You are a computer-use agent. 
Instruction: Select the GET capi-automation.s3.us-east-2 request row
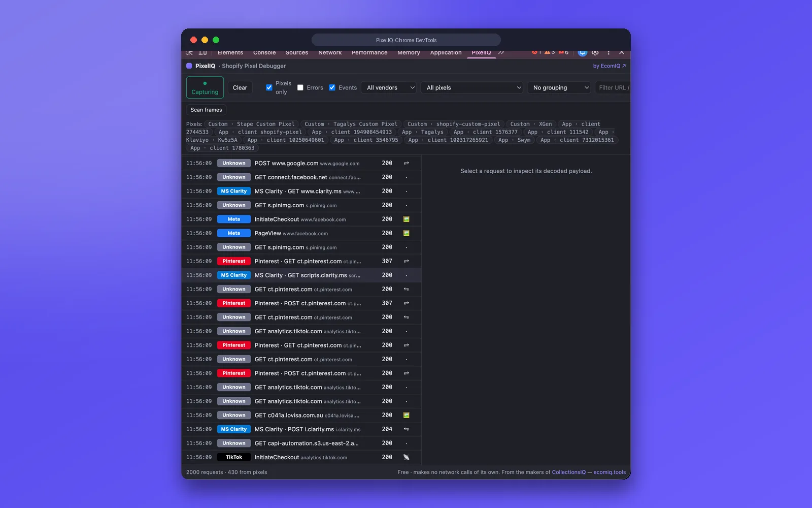pyautogui.click(x=301, y=443)
